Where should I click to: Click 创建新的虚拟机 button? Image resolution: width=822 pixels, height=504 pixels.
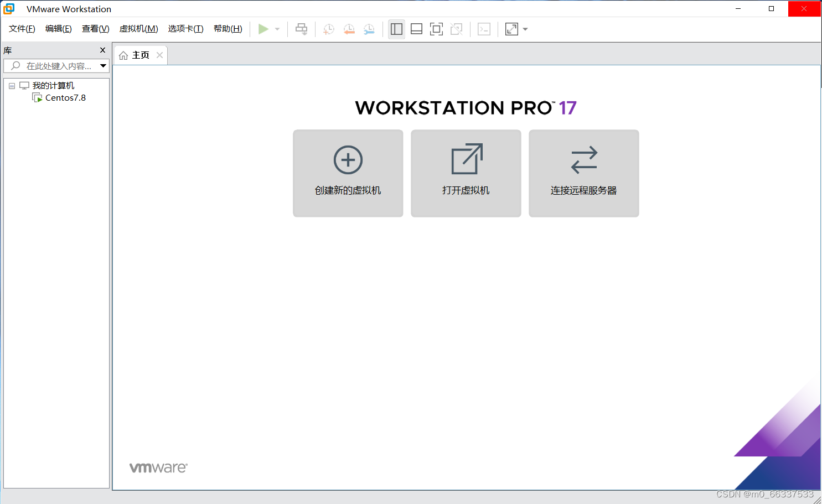pyautogui.click(x=348, y=173)
